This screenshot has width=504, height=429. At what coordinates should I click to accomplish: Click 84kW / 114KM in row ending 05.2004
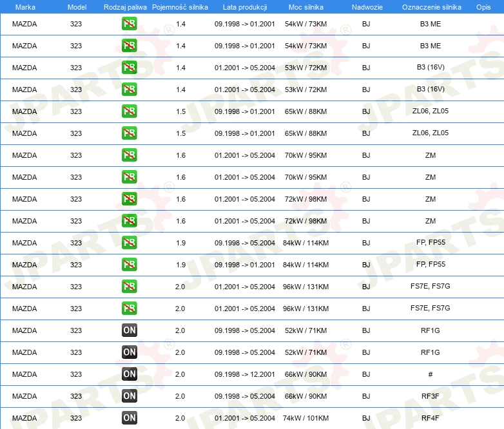pos(305,243)
